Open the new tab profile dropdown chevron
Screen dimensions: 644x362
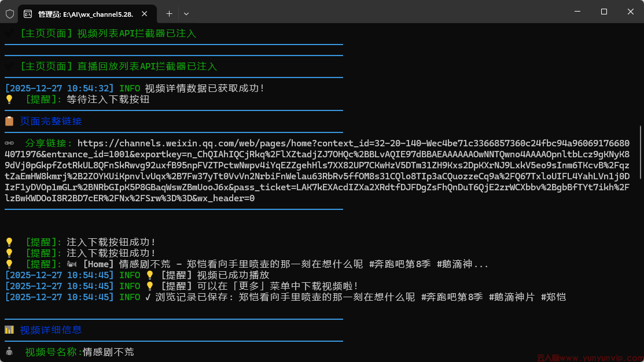point(186,13)
